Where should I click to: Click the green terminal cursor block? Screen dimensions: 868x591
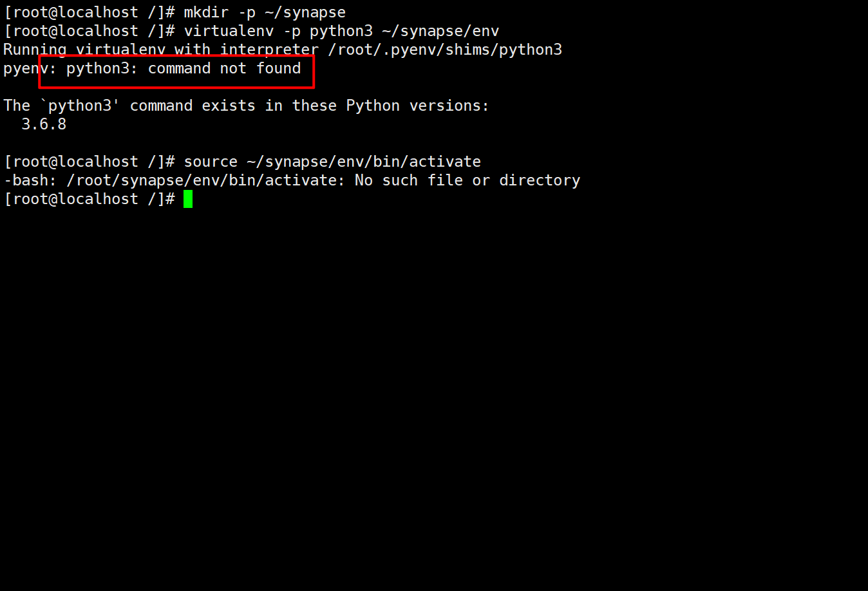[188, 199]
